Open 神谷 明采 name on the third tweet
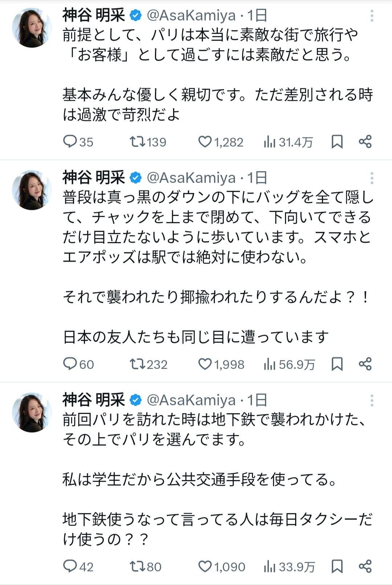The width and height of the screenshot is (392, 585). (94, 400)
